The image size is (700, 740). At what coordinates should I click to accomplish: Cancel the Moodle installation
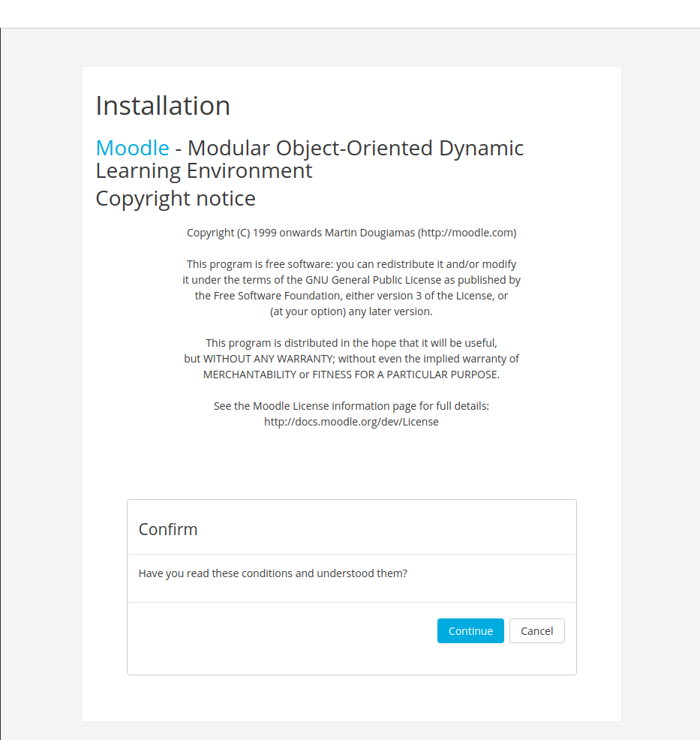tap(536, 630)
